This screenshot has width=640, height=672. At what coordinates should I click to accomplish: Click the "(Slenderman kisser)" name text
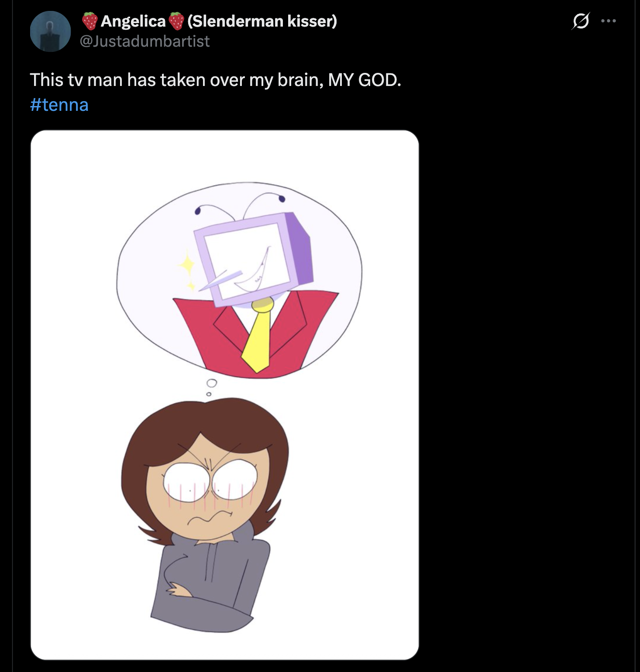[262, 21]
